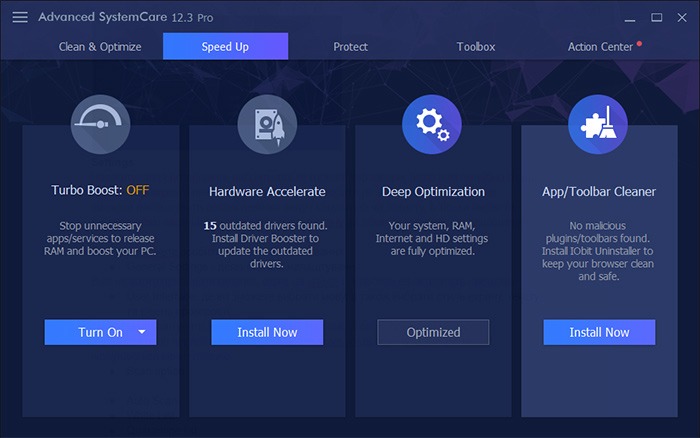Expand the Turn On dropdown arrow
Viewport: 700px width, 438px height.
(x=142, y=332)
